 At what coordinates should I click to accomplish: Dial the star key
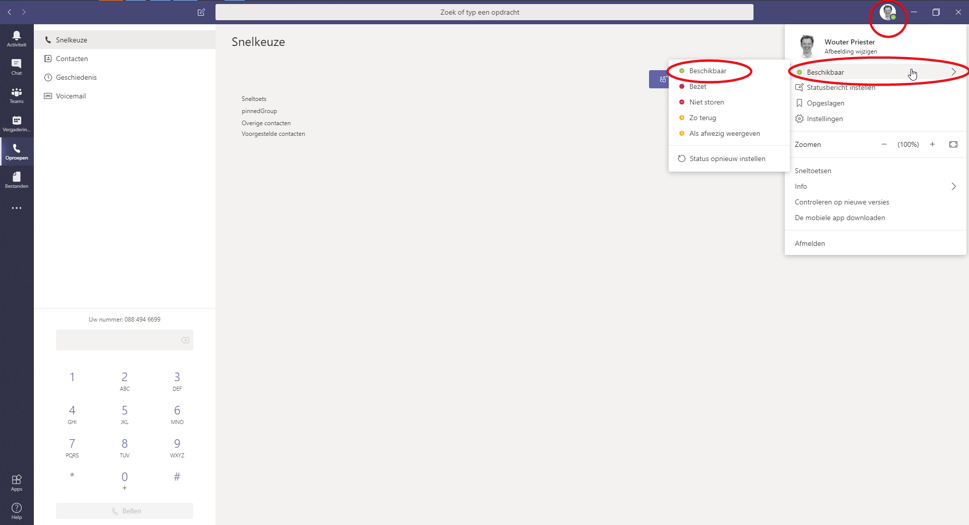click(x=72, y=477)
